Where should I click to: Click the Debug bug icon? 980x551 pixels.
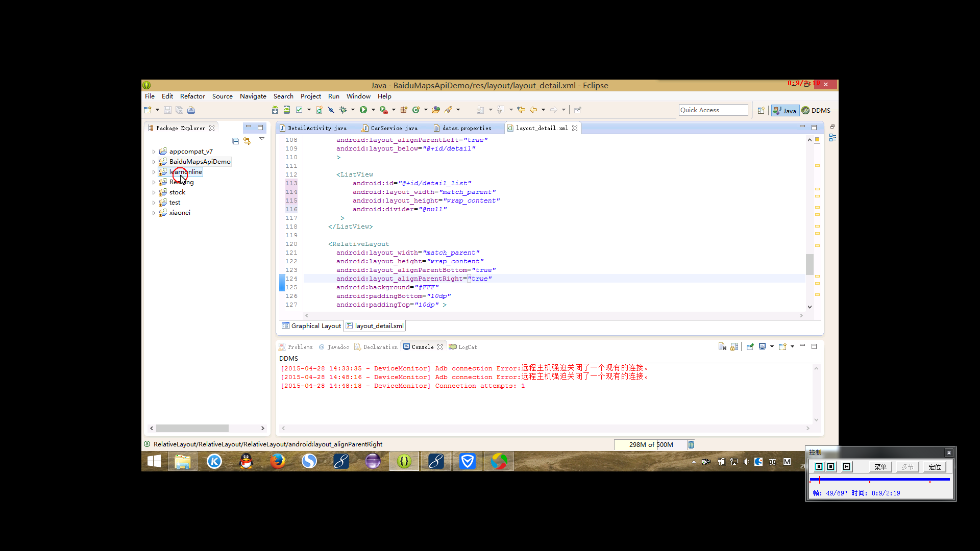343,110
